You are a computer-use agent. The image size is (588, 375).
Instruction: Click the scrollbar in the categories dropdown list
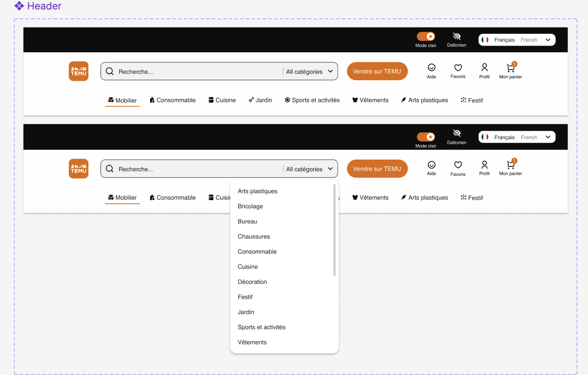click(334, 230)
